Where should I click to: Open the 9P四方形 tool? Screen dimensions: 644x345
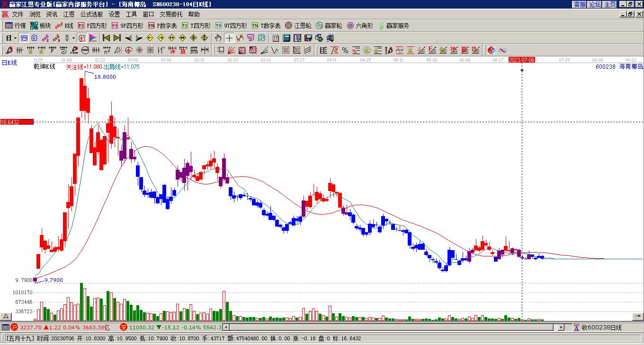click(127, 26)
